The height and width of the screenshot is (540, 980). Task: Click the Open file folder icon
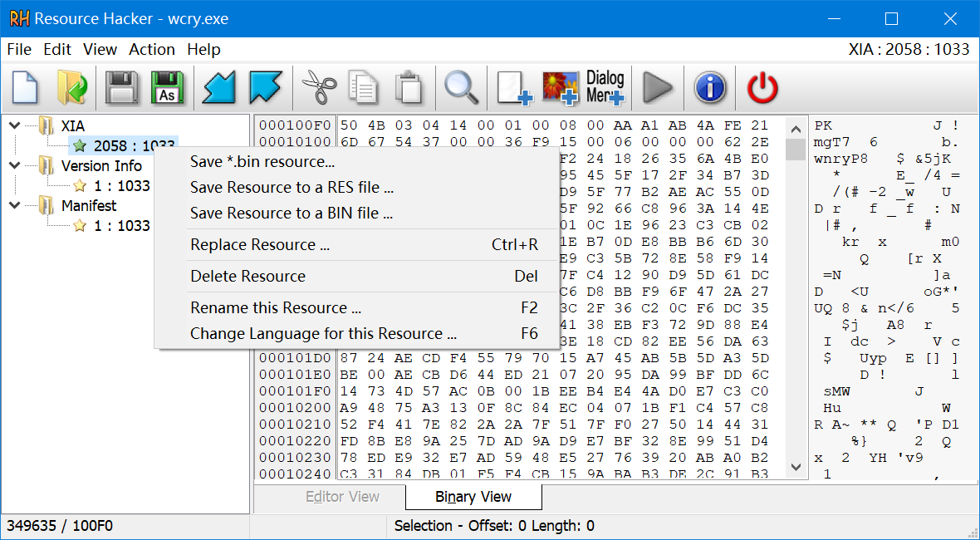coord(72,86)
